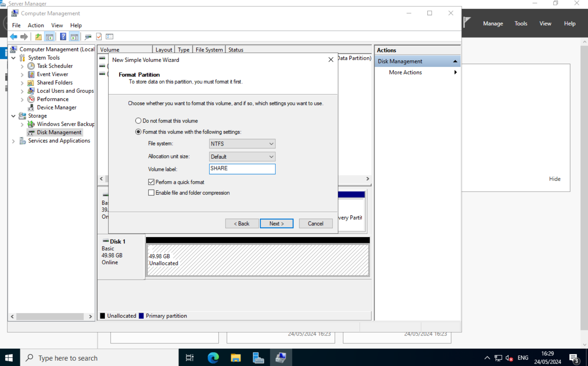
Task: Open the Windows Start menu
Action: [9, 358]
